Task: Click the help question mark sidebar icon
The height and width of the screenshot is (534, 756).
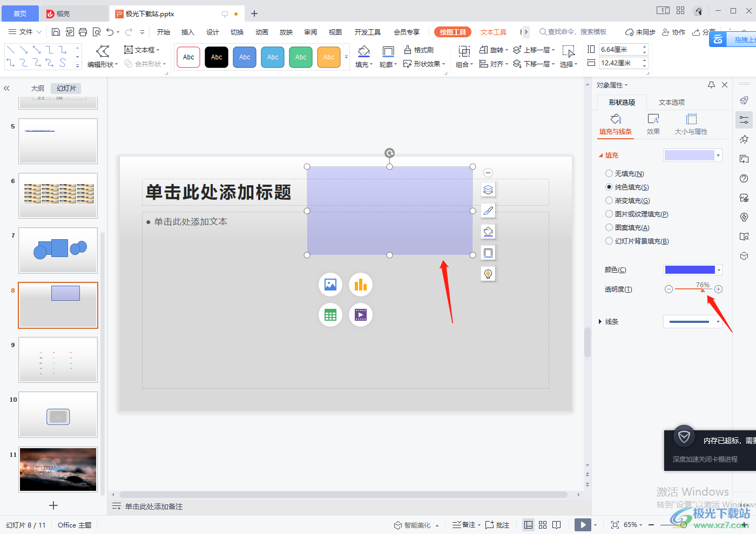Action: click(744, 179)
